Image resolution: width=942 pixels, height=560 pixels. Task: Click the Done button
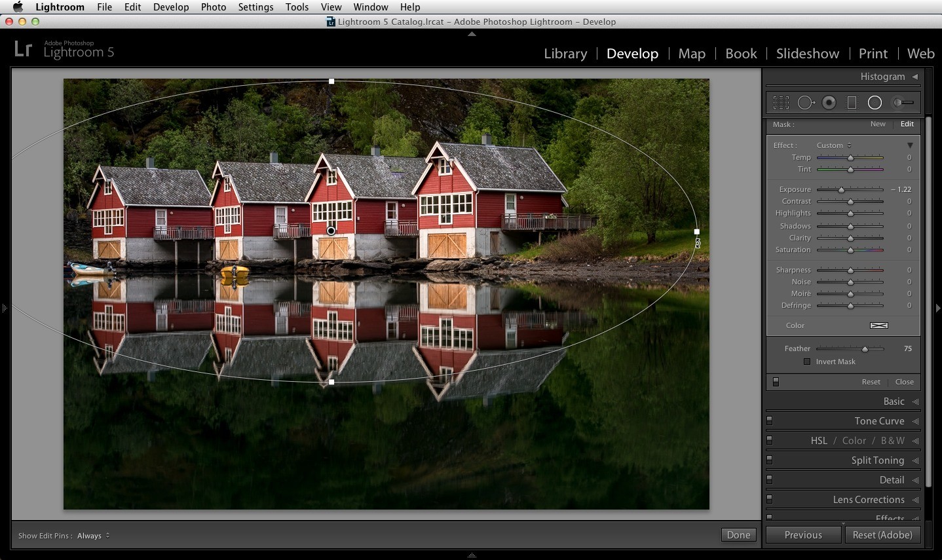(738, 535)
